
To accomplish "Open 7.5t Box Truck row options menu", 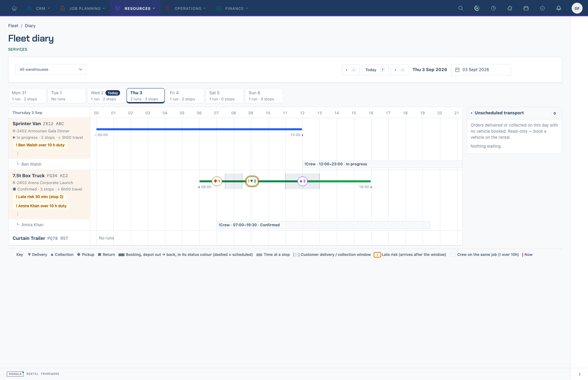I will [18, 214].
